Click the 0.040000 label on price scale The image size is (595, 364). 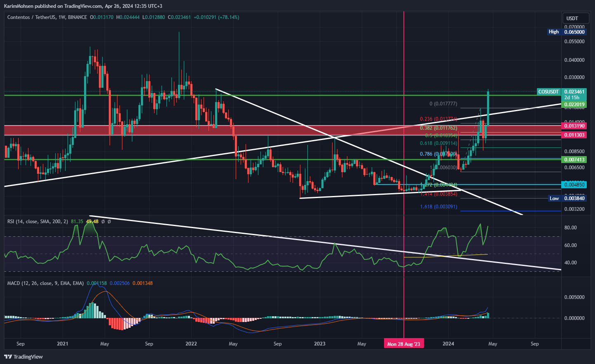[x=574, y=60]
